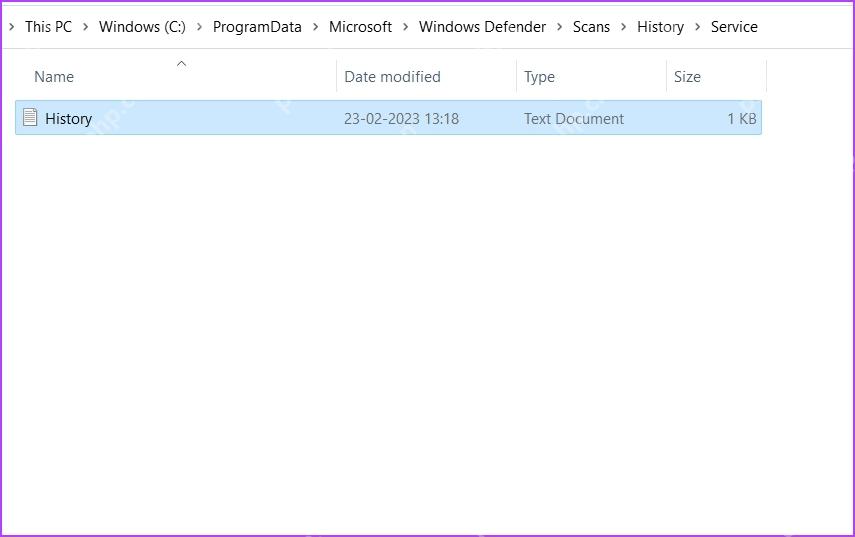Go to Scans in breadcrumb

tap(591, 27)
